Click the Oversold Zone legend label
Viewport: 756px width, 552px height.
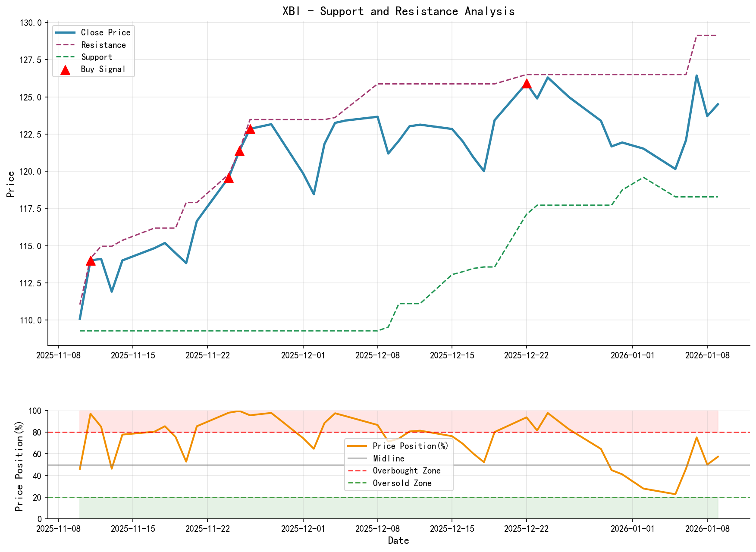click(x=402, y=483)
